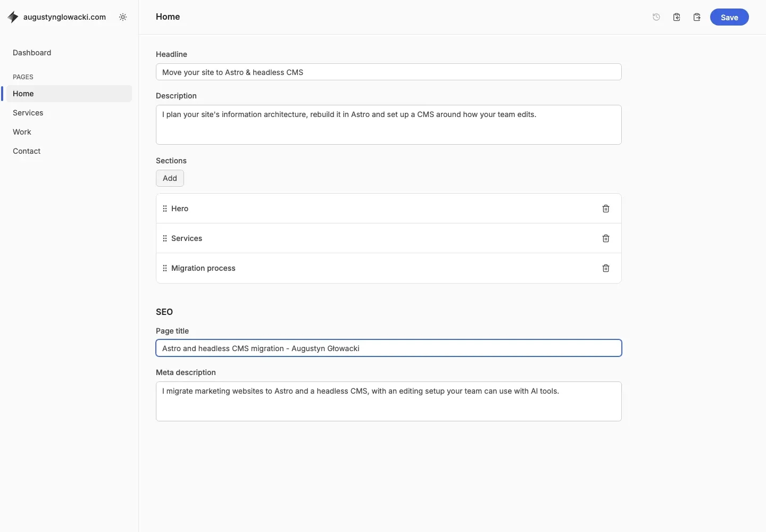Open the Contact page in the sidebar

[69, 151]
